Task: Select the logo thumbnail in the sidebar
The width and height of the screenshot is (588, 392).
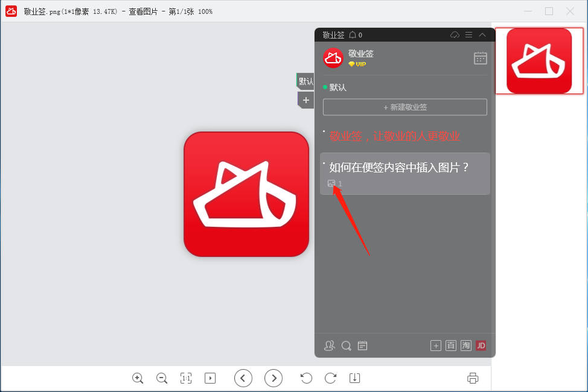Action: pyautogui.click(x=539, y=61)
